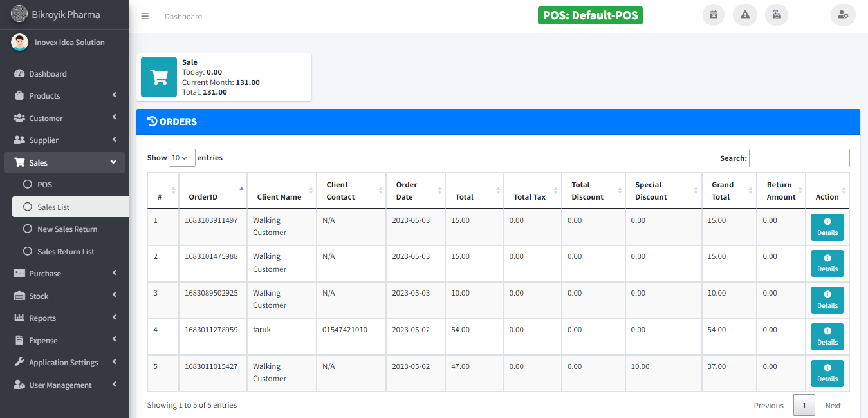The image size is (868, 418).
Task: Open the cash register icon in header
Action: tap(777, 15)
